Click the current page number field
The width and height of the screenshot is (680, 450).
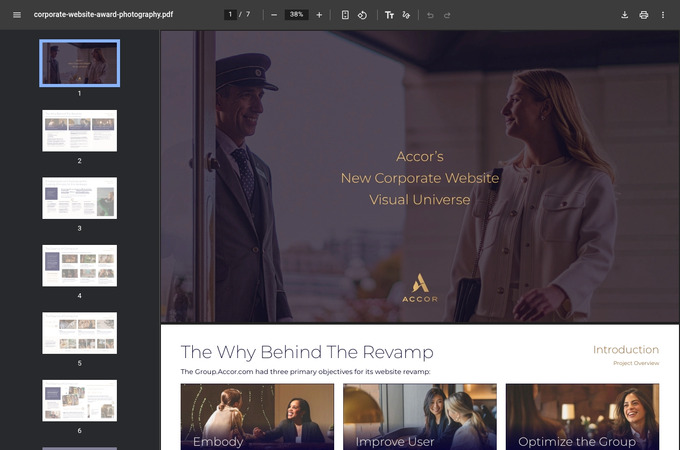230,14
